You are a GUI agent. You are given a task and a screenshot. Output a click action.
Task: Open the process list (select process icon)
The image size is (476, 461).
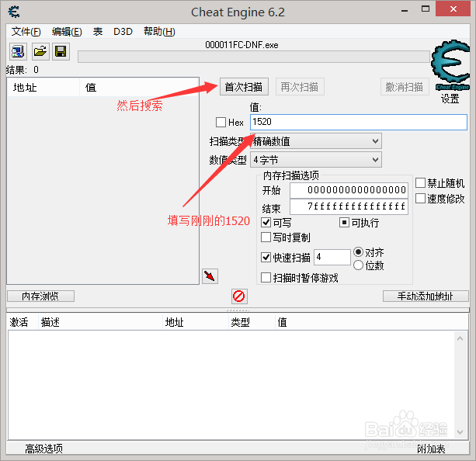(18, 51)
